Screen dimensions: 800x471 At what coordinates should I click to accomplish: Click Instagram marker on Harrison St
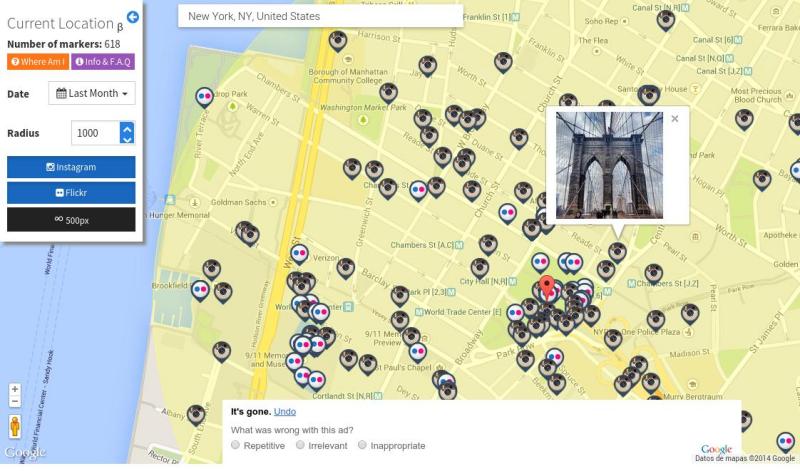coord(338,41)
